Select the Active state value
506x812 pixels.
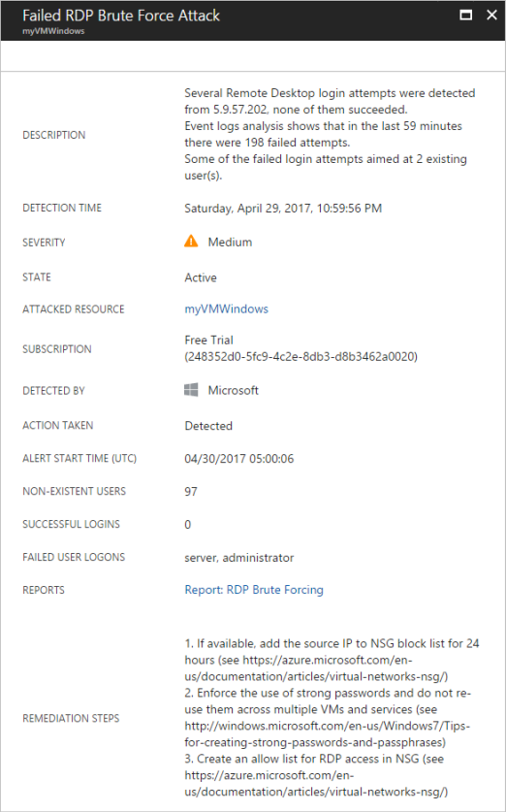click(201, 277)
